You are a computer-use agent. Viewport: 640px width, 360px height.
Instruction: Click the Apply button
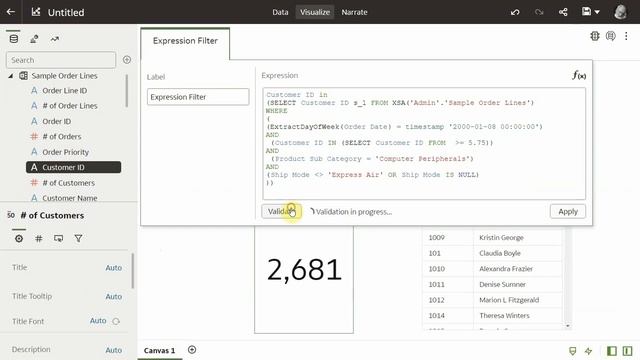[568, 211]
